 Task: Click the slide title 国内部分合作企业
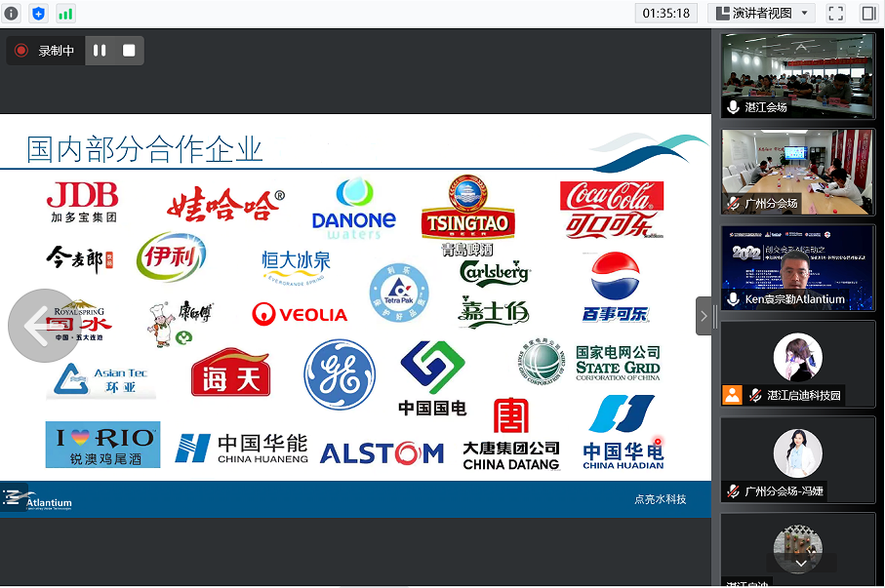[144, 149]
